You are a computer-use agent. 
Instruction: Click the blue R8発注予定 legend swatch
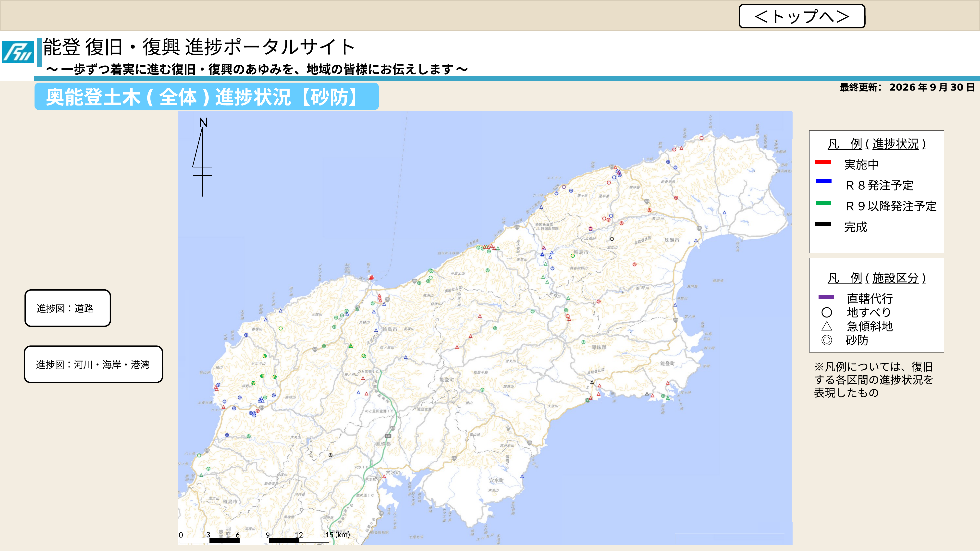click(824, 182)
